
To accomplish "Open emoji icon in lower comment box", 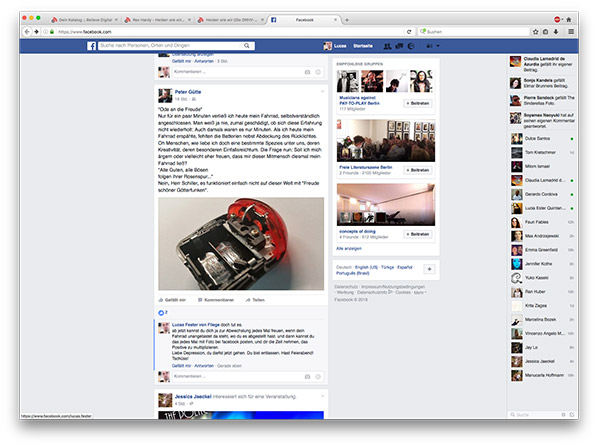I will click(x=318, y=376).
